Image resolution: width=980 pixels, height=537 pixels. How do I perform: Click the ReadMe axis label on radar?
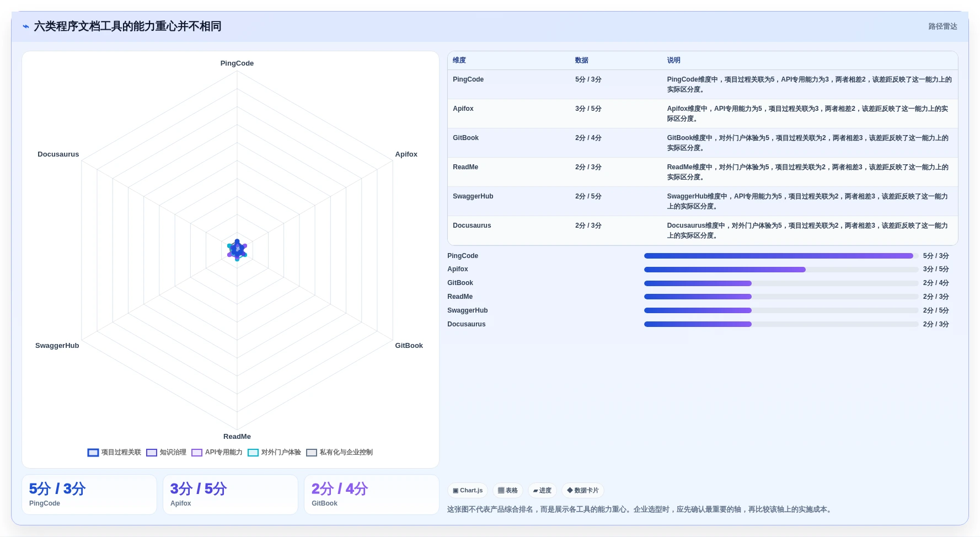point(237,437)
